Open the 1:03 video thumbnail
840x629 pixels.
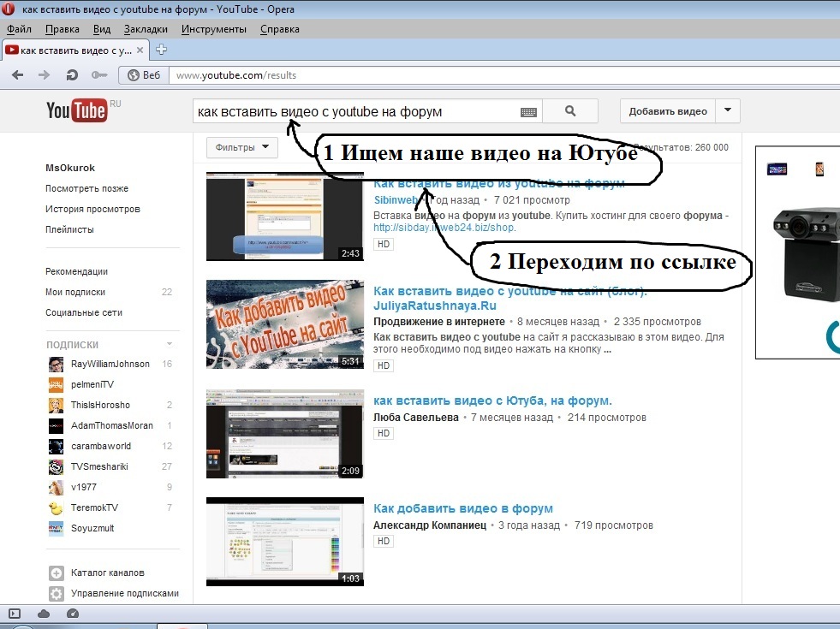click(x=285, y=541)
